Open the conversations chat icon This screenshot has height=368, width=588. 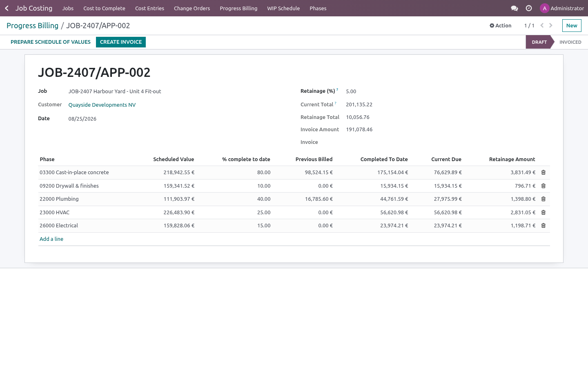click(x=514, y=8)
